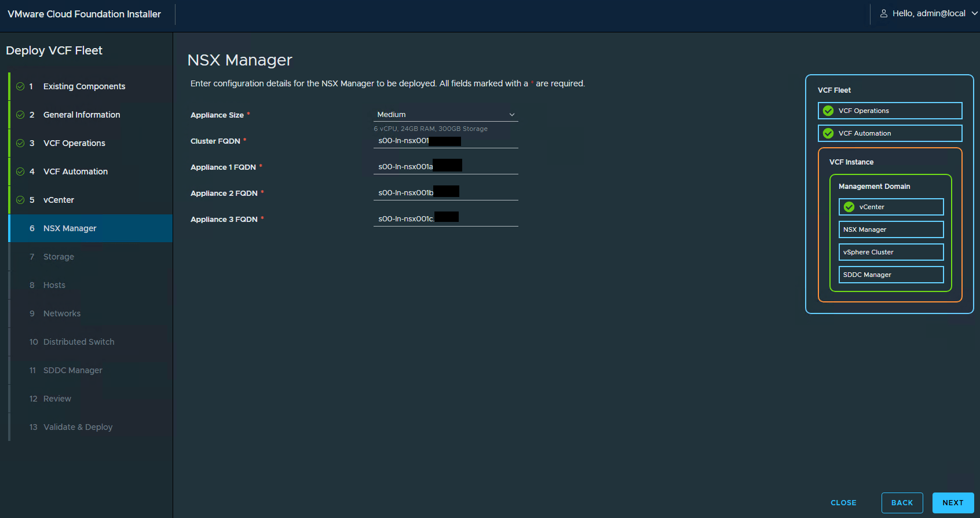This screenshot has width=980, height=518.
Task: Click into the Appliance 3 FQDN input field
Action: point(446,219)
